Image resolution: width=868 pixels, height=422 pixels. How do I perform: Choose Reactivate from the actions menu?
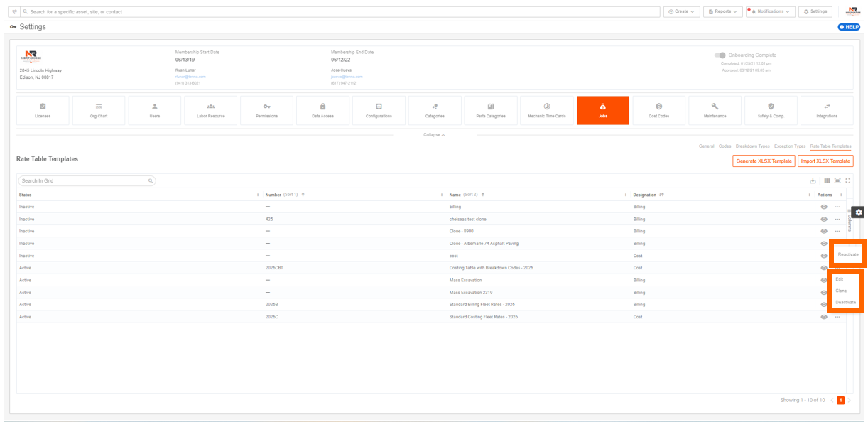tap(847, 254)
